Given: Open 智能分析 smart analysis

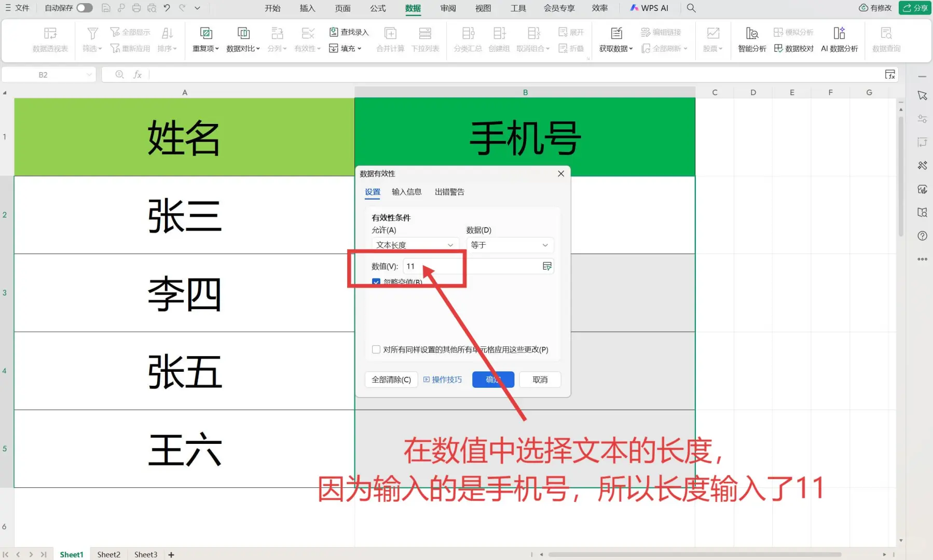Looking at the screenshot, I should click(x=752, y=39).
